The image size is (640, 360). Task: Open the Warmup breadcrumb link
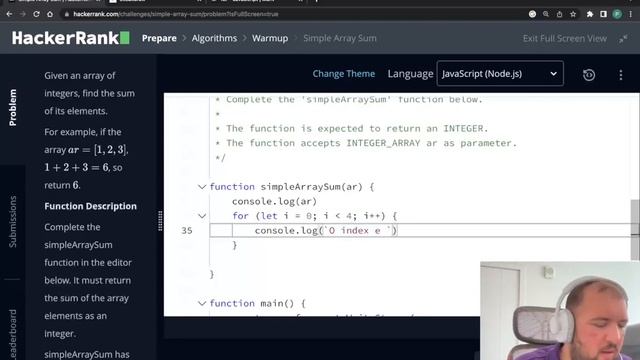(x=270, y=38)
